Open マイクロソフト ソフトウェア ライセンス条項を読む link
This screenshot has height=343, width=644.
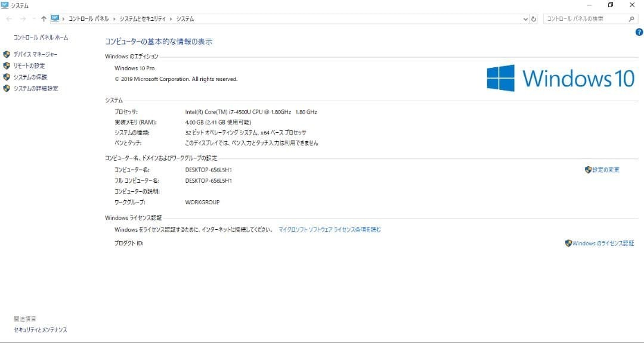coord(330,229)
